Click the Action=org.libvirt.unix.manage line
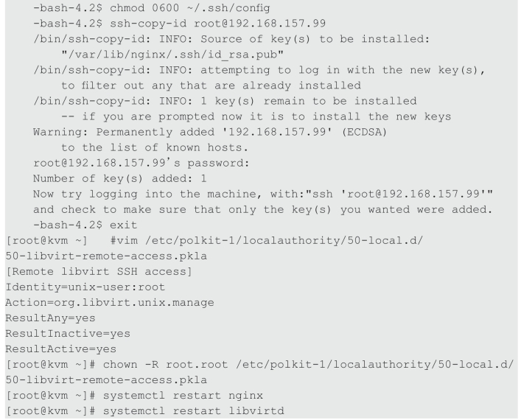The image size is (521, 420). (x=110, y=302)
